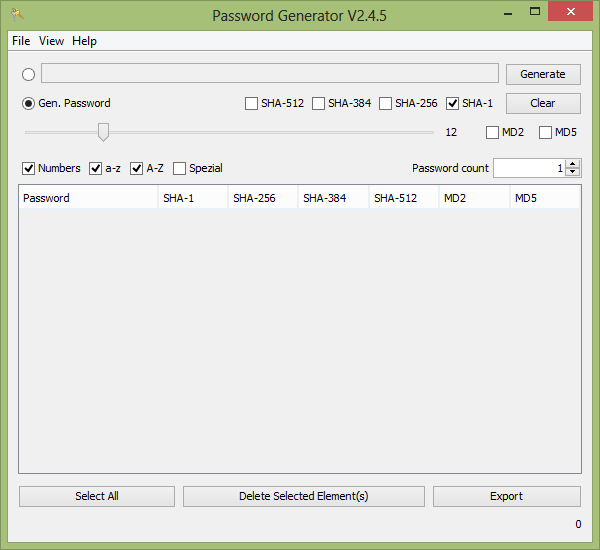Click the SHA-384 column header
The image size is (600, 550).
coord(333,198)
